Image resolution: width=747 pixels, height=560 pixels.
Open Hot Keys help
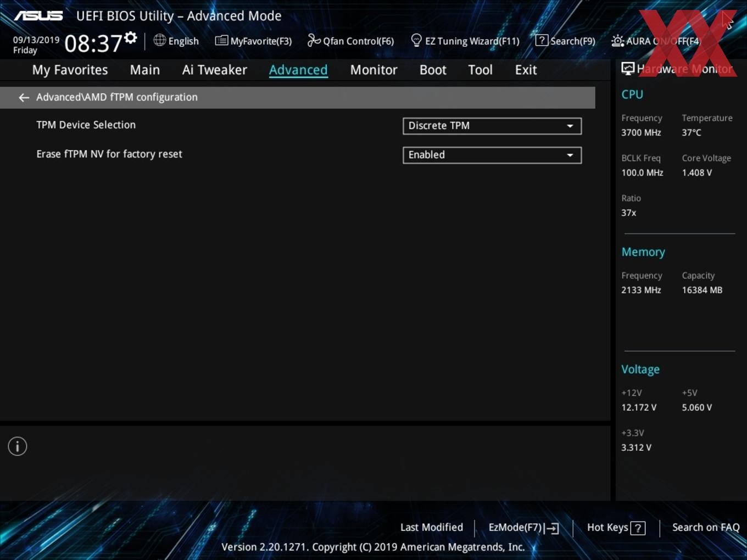[616, 528]
